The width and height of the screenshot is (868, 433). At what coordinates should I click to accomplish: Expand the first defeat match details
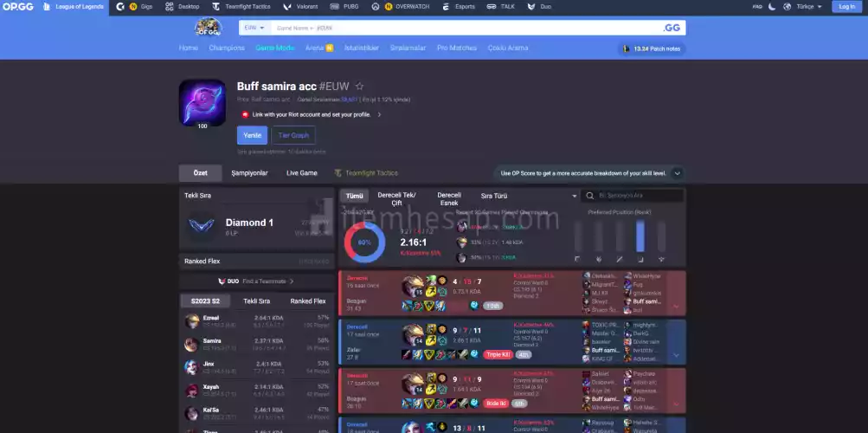point(676,306)
